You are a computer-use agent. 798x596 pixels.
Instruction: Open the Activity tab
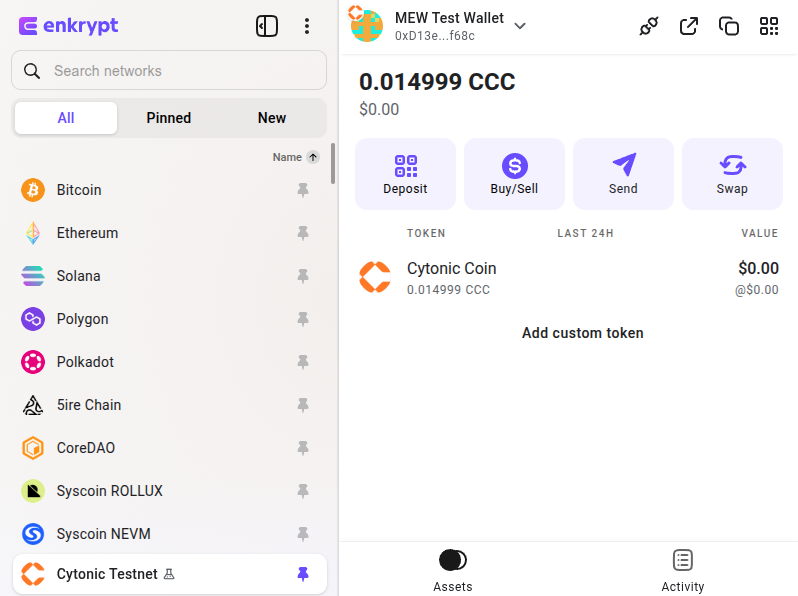(x=683, y=570)
